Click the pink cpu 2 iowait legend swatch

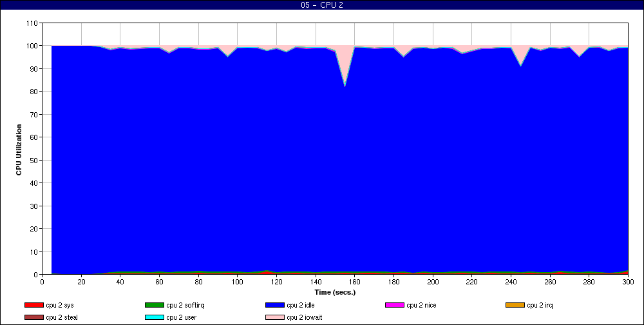pyautogui.click(x=275, y=318)
